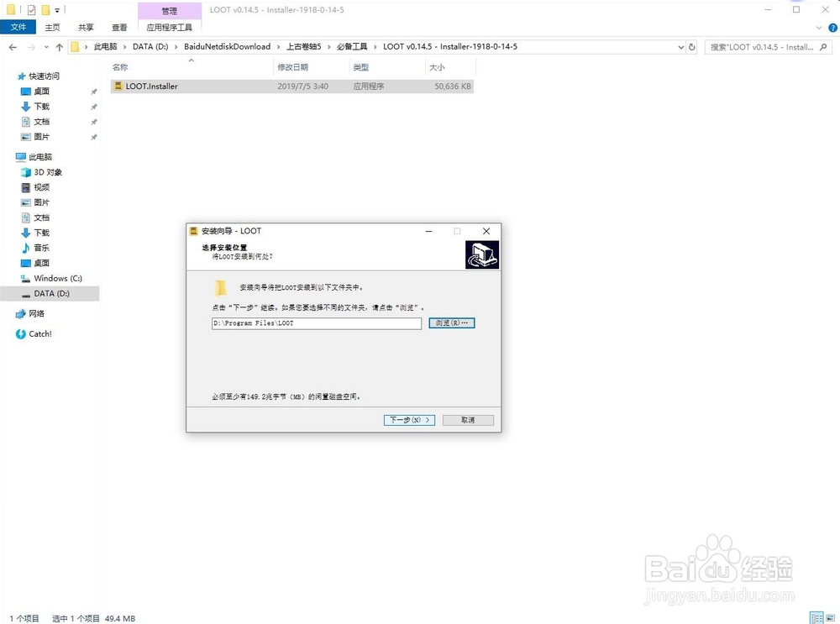This screenshot has width=840, height=624.
Task: Open 3D 对象 folder
Action: [x=48, y=172]
